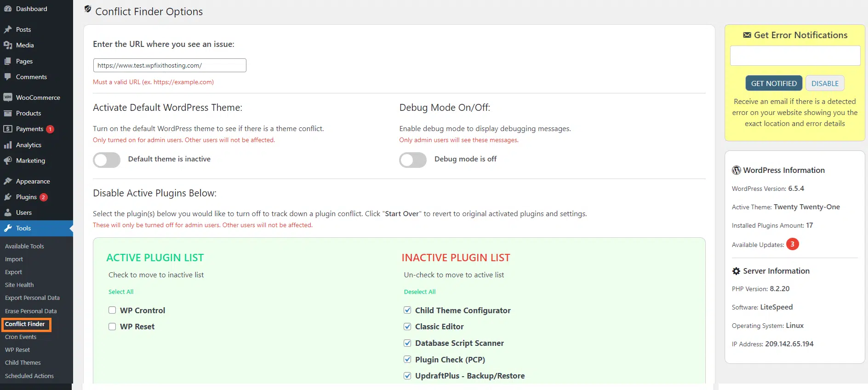The width and height of the screenshot is (868, 390).
Task: Click the Comments bubble icon
Action: click(x=8, y=77)
